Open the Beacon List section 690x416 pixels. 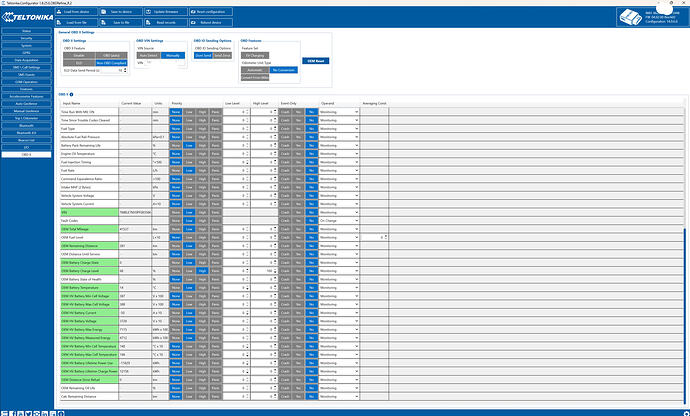26,140
